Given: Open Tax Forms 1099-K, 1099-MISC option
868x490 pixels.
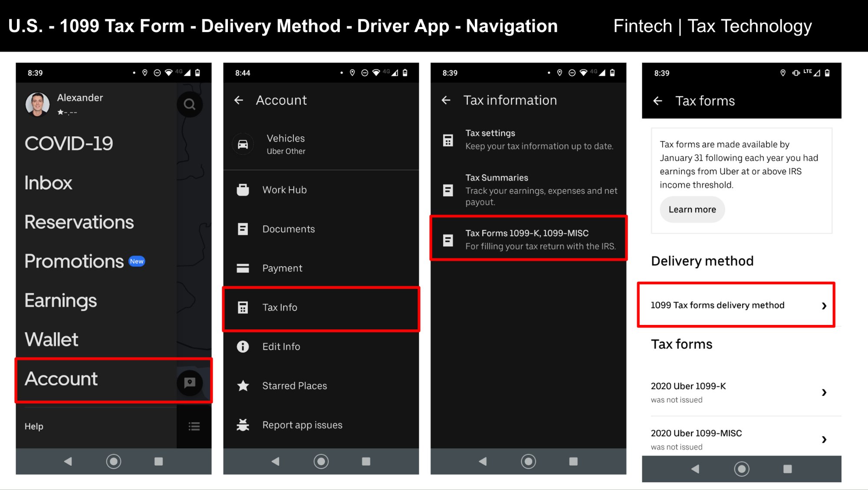Looking at the screenshot, I should tap(526, 238).
